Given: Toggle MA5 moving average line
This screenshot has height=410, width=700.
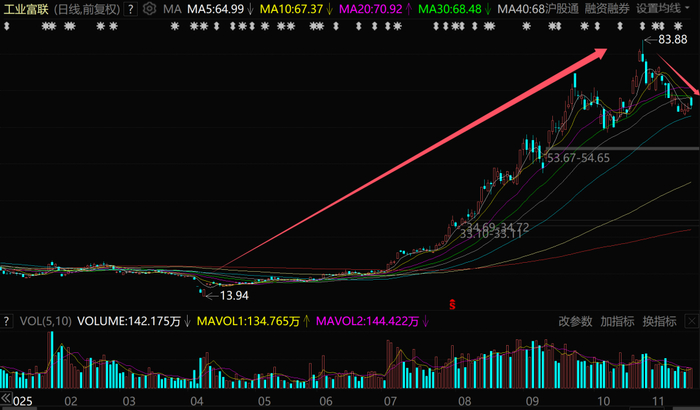Looking at the screenshot, I should pos(216,9).
